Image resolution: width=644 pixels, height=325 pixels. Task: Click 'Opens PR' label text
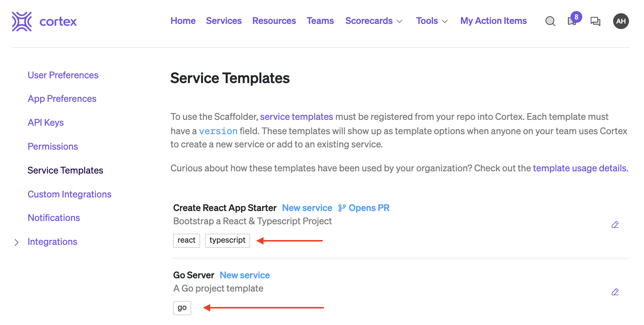click(369, 208)
